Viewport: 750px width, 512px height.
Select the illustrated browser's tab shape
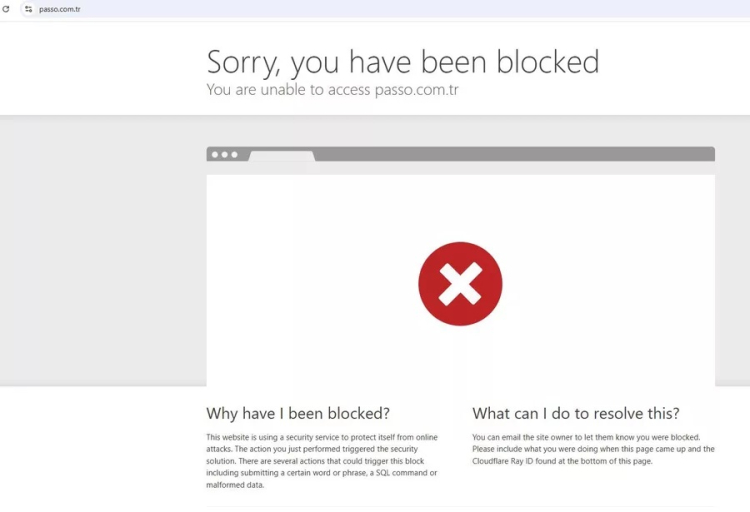click(x=281, y=156)
